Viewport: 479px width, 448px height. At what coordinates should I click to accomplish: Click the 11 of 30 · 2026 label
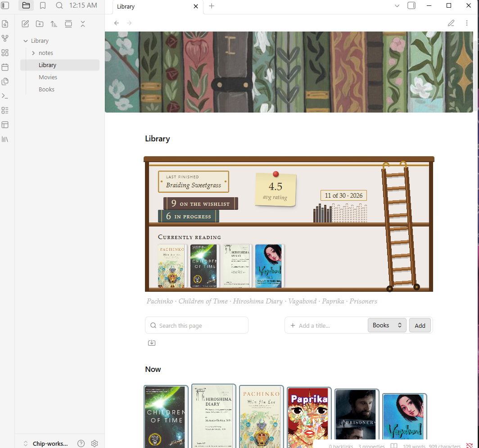coord(343,195)
